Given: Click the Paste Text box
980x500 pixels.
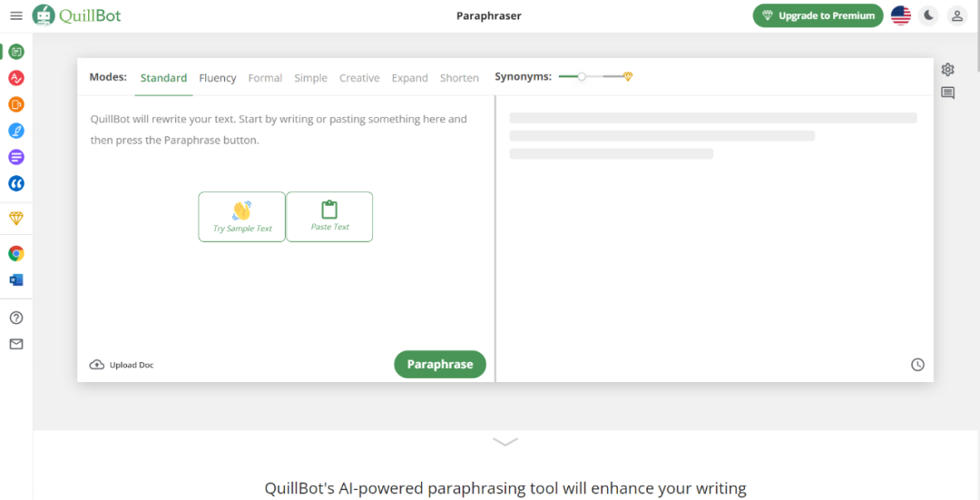Looking at the screenshot, I should coord(329,217).
